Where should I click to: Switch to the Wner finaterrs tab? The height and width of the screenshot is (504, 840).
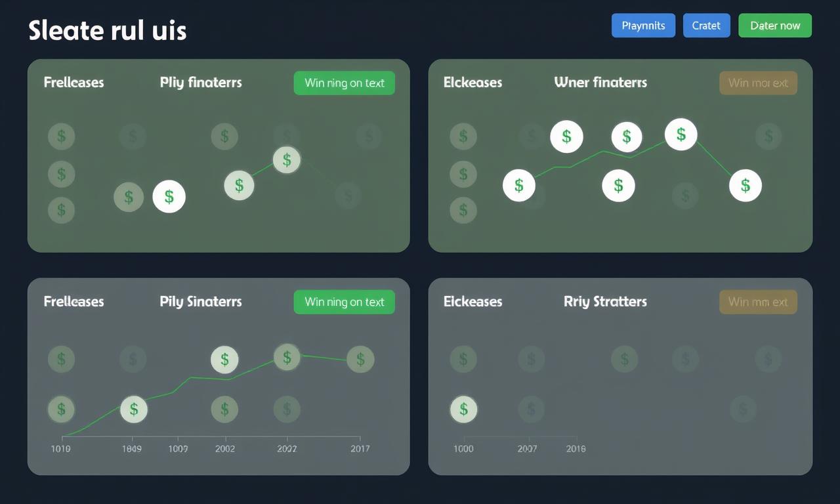pyautogui.click(x=600, y=83)
